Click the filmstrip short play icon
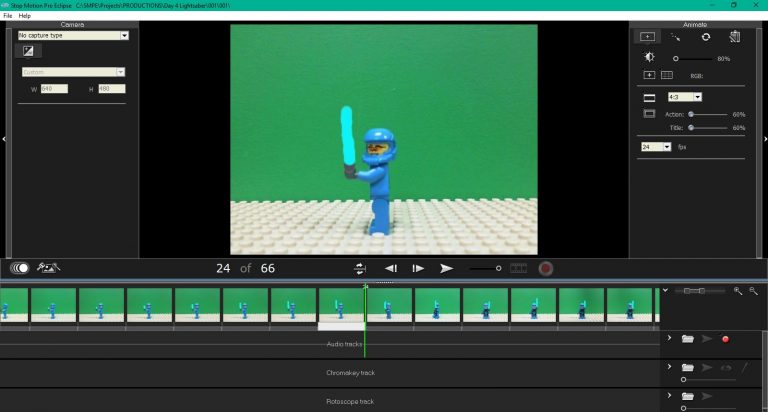This screenshot has width=768, height=412. pos(519,268)
